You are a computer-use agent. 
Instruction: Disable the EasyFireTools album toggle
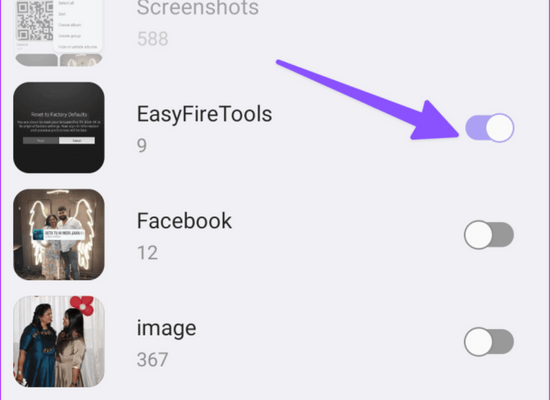pos(490,128)
